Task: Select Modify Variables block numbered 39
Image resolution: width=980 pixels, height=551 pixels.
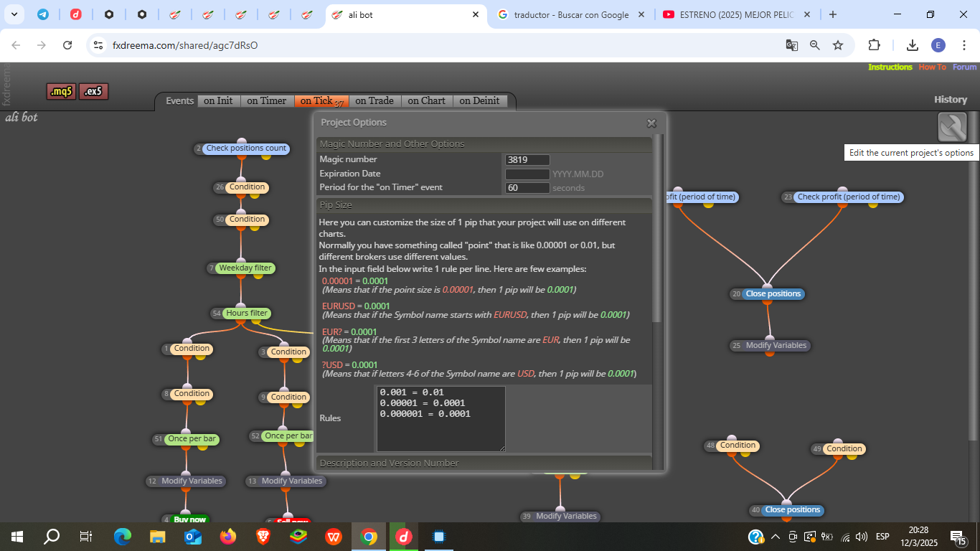Action: click(566, 517)
